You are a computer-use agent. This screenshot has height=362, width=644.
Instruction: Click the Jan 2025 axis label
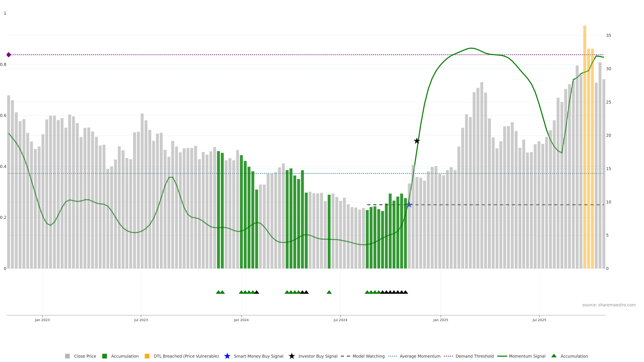(441, 320)
